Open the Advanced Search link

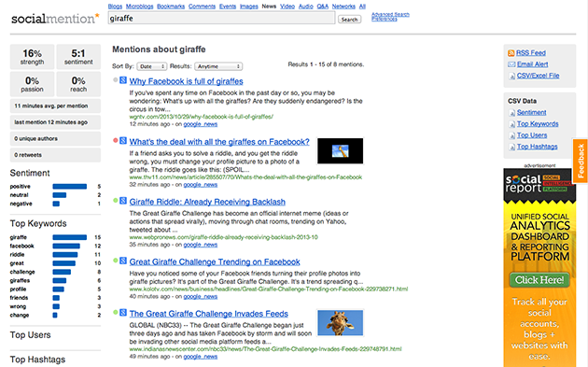pos(390,15)
